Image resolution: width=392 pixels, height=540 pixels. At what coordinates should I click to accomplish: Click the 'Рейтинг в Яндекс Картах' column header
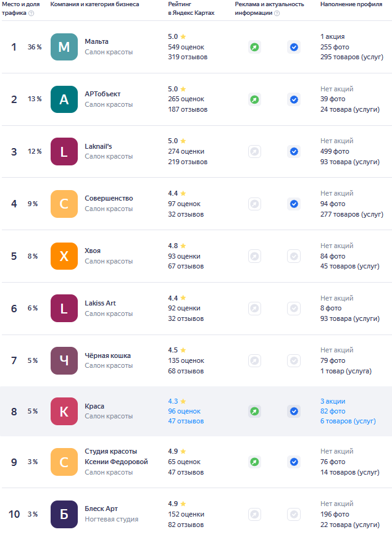[191, 9]
